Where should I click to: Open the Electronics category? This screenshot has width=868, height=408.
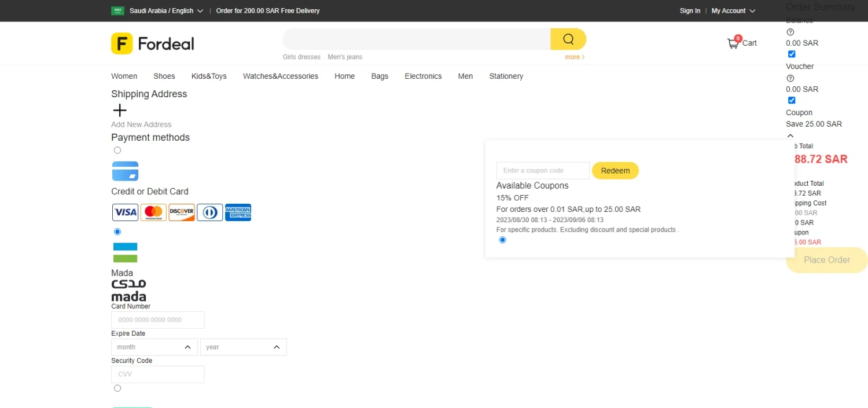pyautogui.click(x=423, y=76)
